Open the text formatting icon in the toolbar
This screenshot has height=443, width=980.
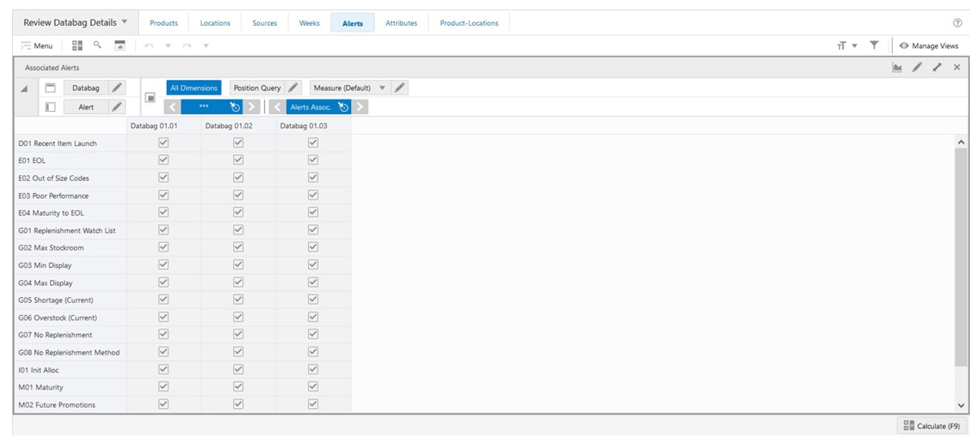click(x=841, y=45)
